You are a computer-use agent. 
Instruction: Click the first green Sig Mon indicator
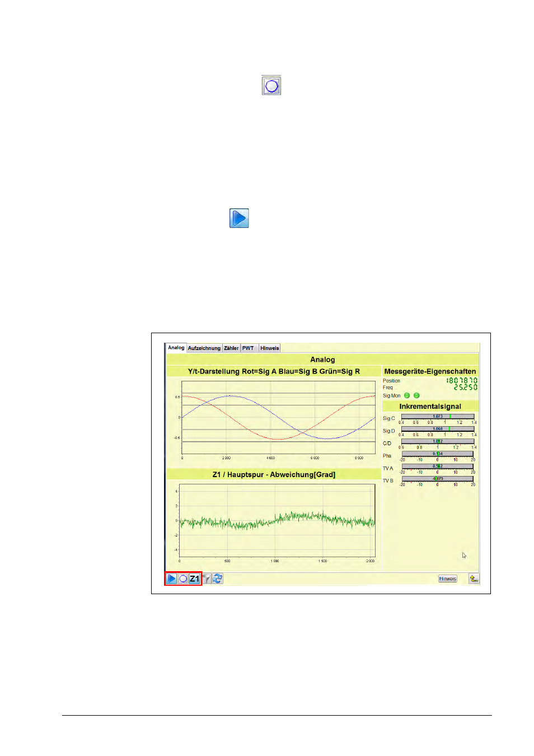pyautogui.click(x=407, y=395)
